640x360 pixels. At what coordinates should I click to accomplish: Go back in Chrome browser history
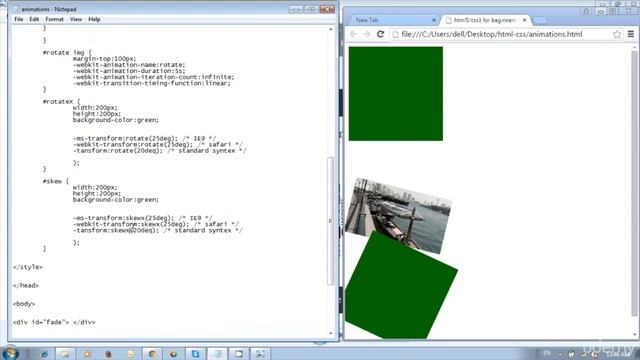pos(353,34)
